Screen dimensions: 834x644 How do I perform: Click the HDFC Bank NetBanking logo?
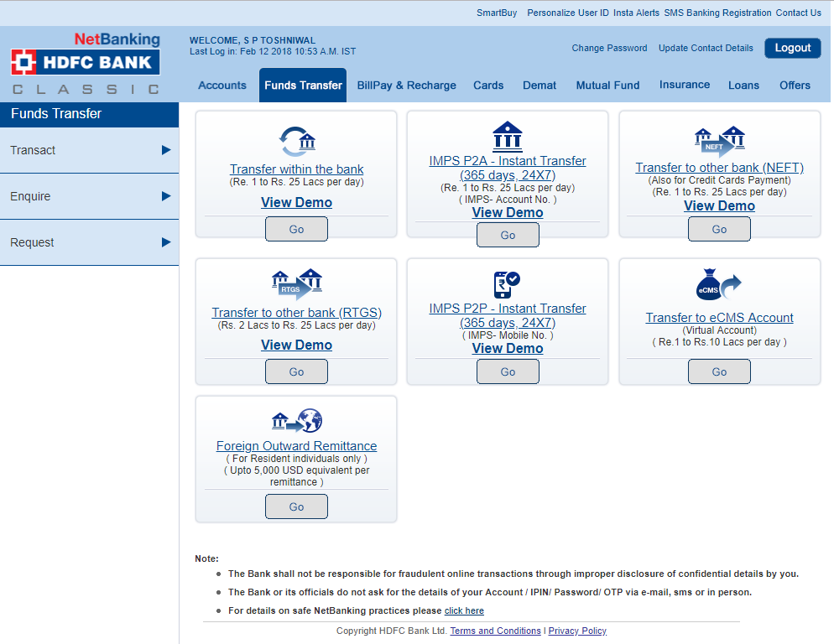click(x=86, y=63)
